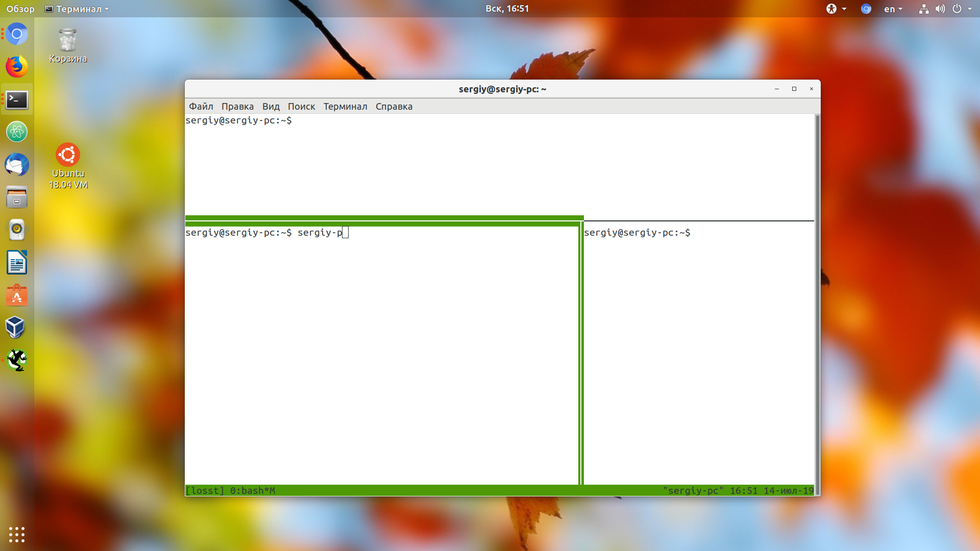Image resolution: width=980 pixels, height=551 pixels.
Task: Open the accessibility menu in top bar
Action: pos(836,9)
